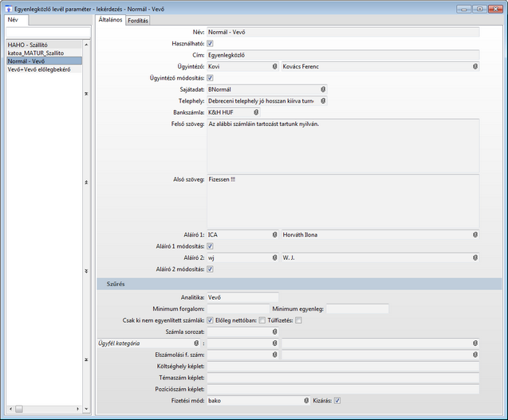The image size is (508, 420).
Task: Click the lookup icon in the Aláíró 1 ICA field
Action: (x=274, y=235)
